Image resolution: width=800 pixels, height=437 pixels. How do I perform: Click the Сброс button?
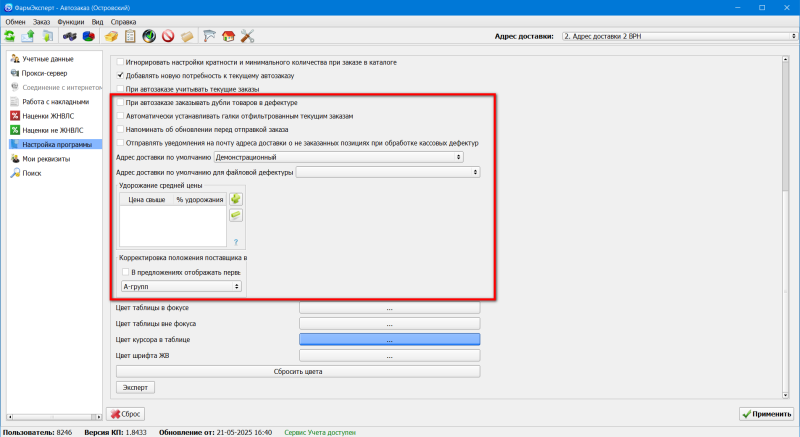[126, 414]
